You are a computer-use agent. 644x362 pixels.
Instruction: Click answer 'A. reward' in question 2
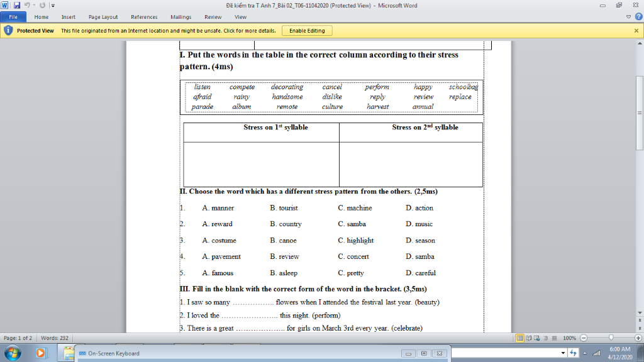217,224
